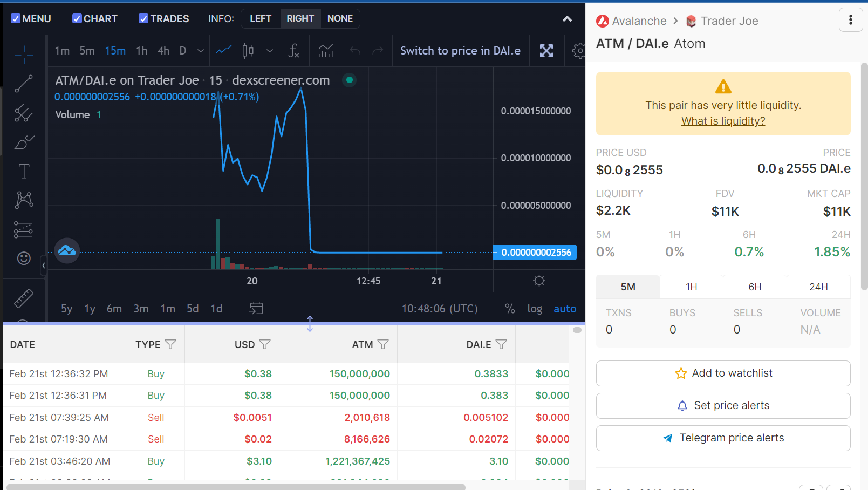
Task: Set chart range to 5y
Action: 66,309
